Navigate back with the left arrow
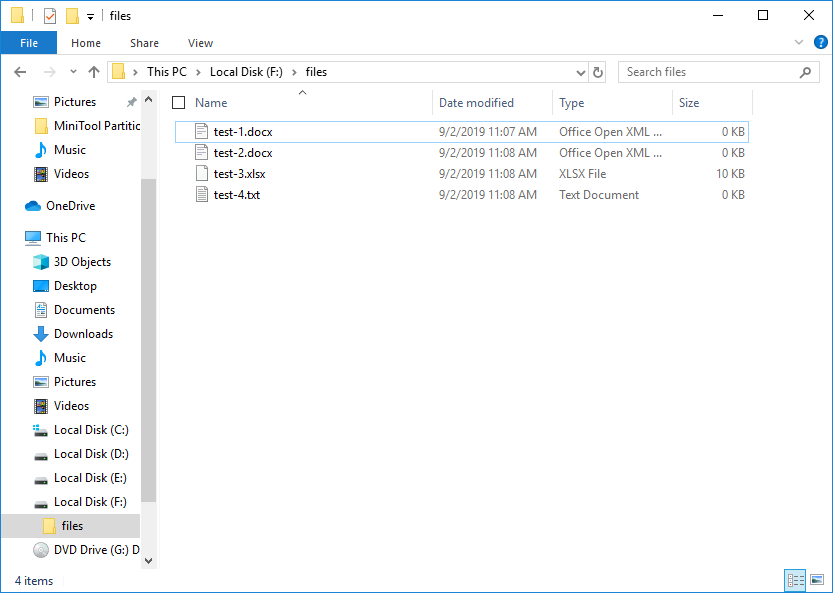 click(x=20, y=72)
